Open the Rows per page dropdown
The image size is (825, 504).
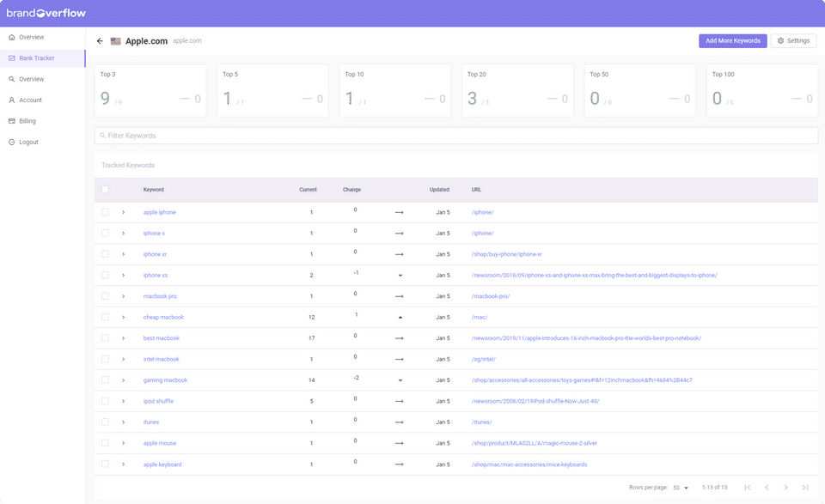[x=681, y=488]
